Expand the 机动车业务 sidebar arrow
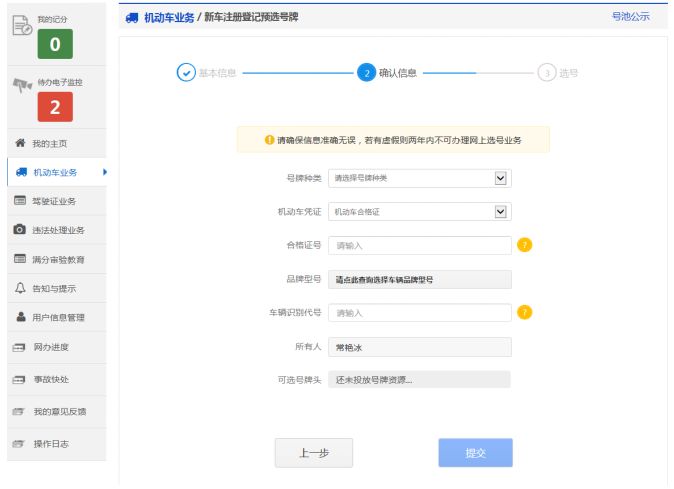674x489 pixels. point(105,172)
